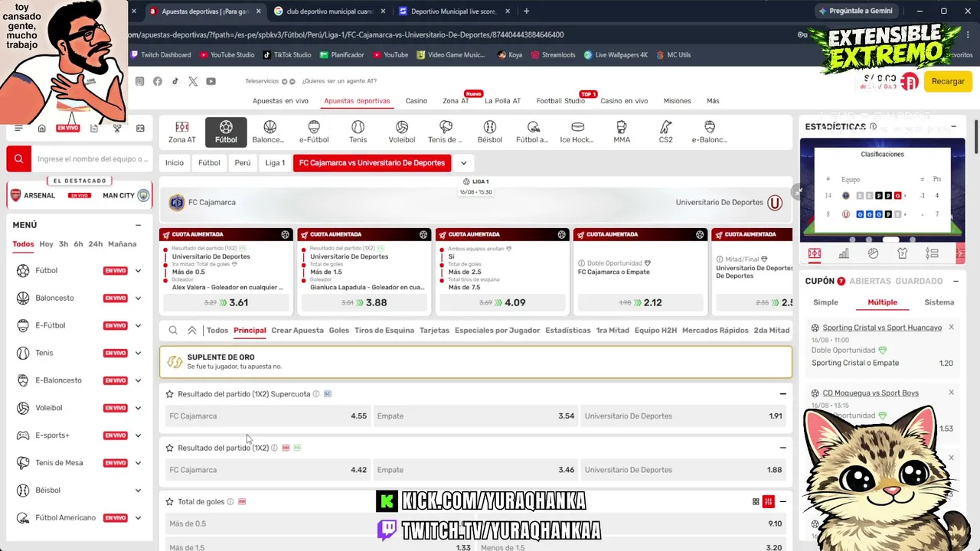Show the pie chart statistics icon
This screenshot has width=980, height=551.
click(x=873, y=253)
